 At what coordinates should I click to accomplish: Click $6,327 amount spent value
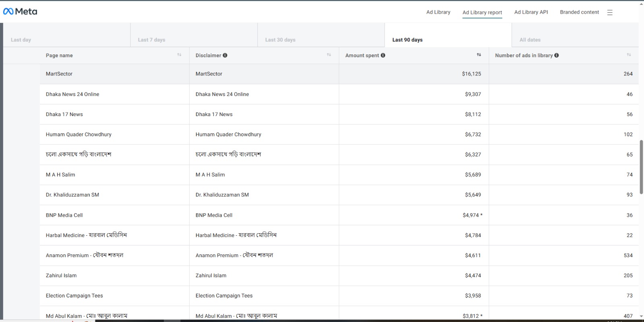(x=473, y=155)
